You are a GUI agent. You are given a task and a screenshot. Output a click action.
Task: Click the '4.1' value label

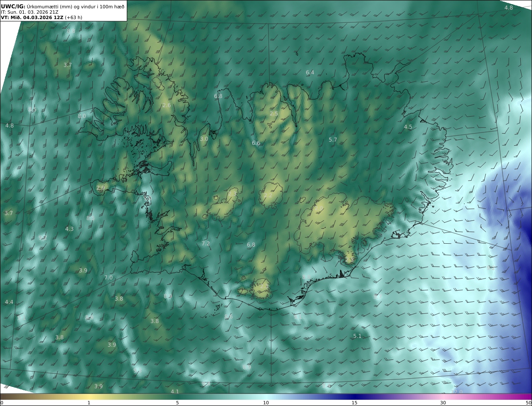point(175,391)
